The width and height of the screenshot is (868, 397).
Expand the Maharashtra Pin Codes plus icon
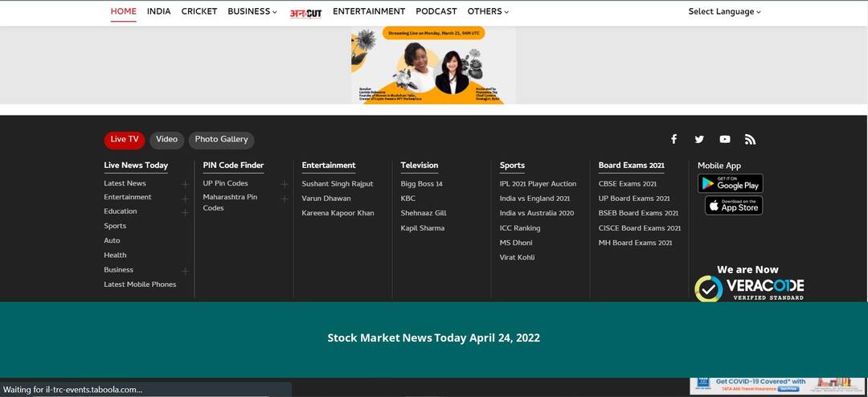click(284, 198)
